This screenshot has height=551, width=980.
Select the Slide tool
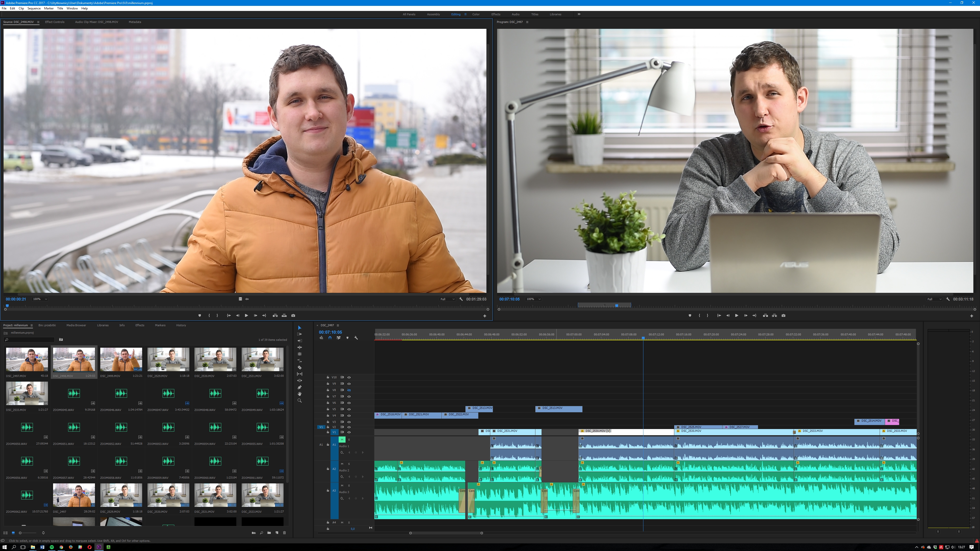tap(299, 380)
